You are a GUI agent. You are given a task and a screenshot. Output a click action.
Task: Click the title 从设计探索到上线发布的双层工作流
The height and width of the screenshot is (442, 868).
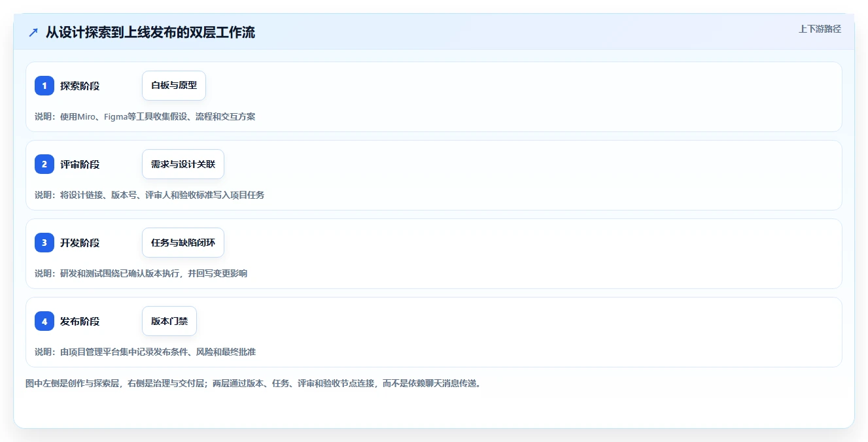coord(150,33)
